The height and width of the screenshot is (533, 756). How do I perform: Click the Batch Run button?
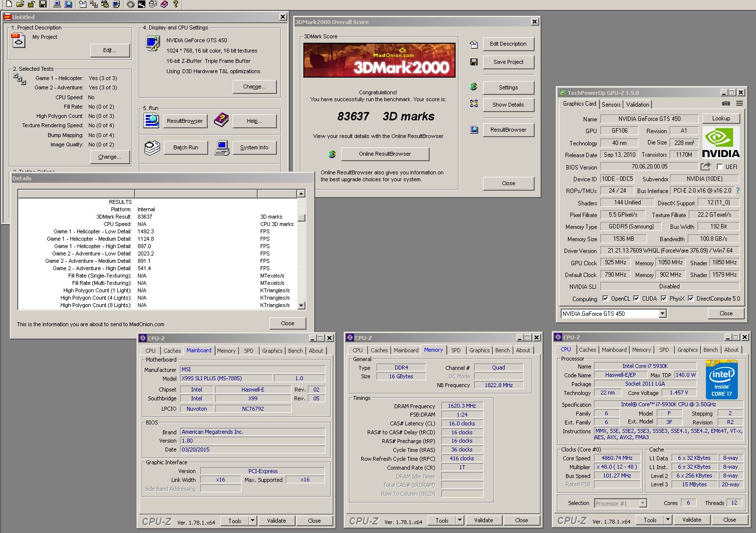click(186, 147)
